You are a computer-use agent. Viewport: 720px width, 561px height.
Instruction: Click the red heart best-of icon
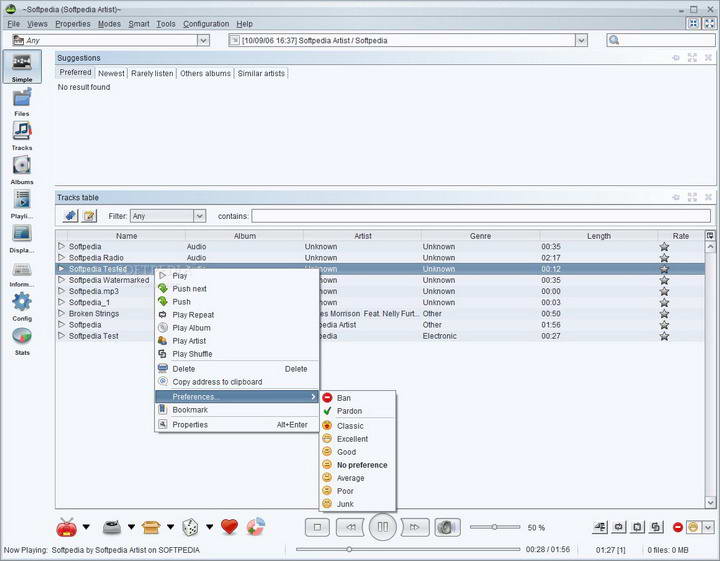pyautogui.click(x=229, y=527)
